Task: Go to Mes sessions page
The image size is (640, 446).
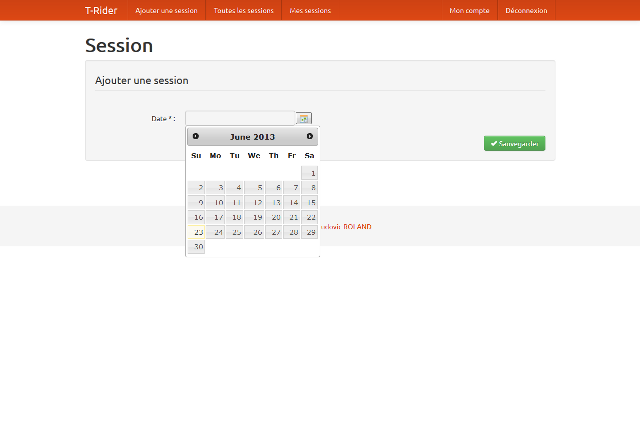Action: click(x=310, y=10)
